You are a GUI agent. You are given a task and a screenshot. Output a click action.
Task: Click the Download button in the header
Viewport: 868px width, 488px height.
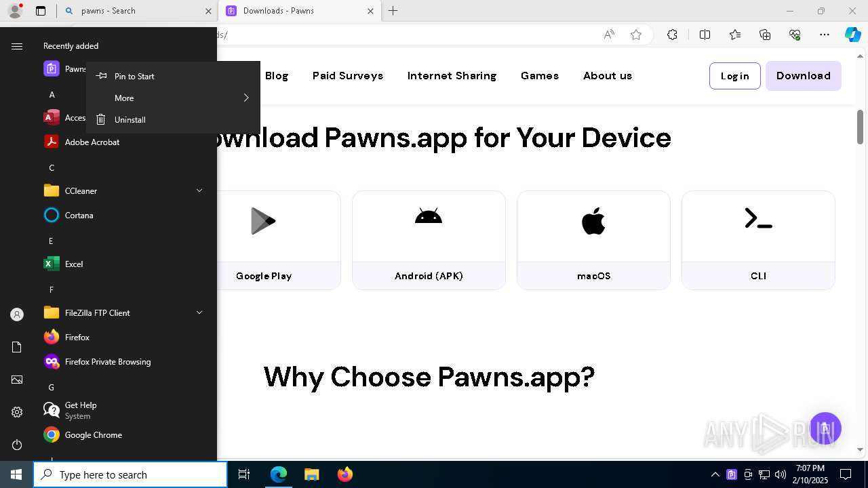pos(804,76)
